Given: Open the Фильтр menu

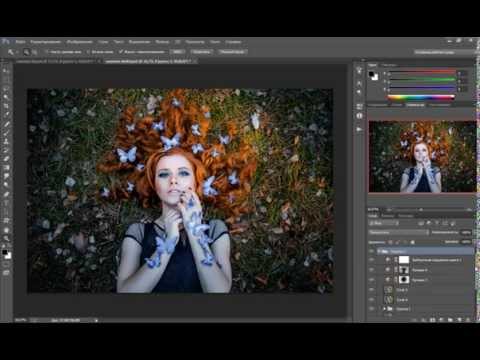Looking at the screenshot, I should point(162,42).
